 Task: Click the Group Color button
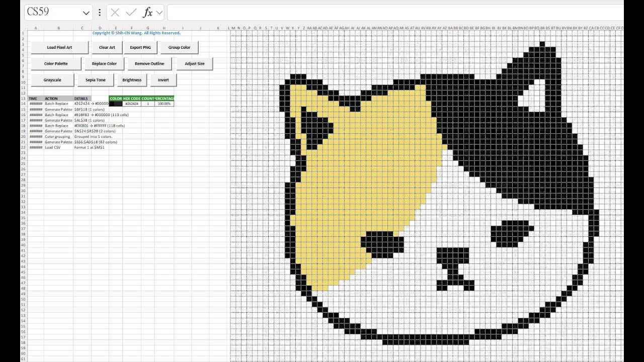[x=179, y=47]
